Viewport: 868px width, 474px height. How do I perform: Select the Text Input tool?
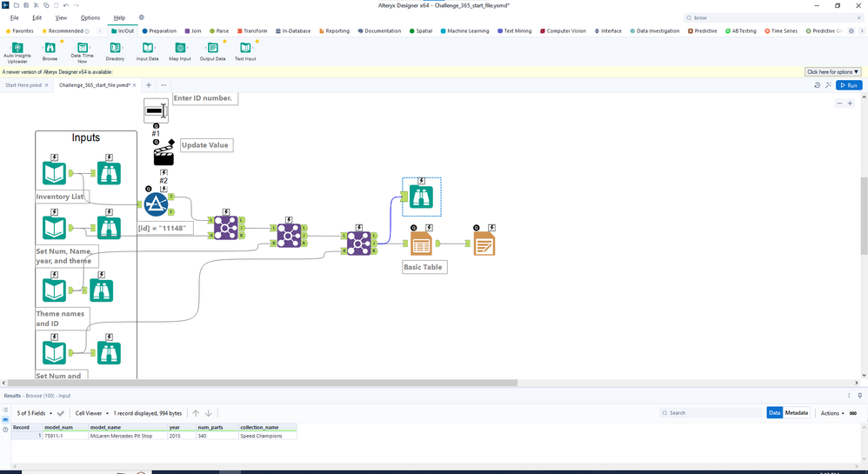point(245,51)
